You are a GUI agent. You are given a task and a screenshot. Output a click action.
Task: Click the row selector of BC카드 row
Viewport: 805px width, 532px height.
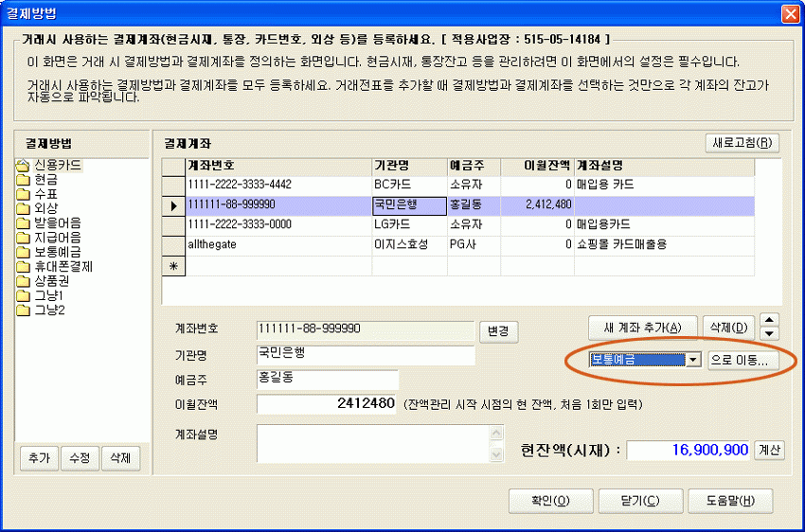173,186
